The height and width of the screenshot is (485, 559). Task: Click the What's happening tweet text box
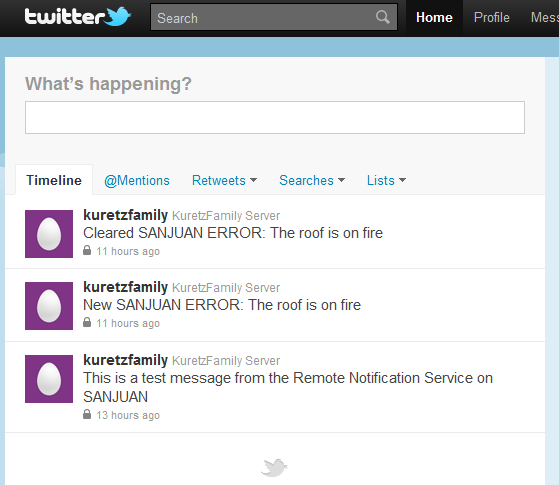[275, 118]
